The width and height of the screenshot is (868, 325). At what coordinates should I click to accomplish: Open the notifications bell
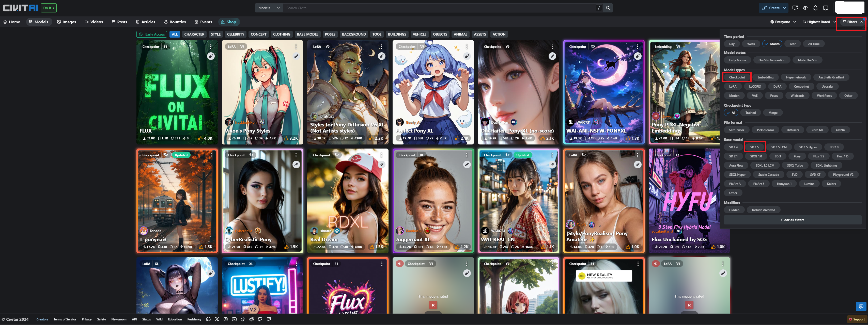[815, 8]
